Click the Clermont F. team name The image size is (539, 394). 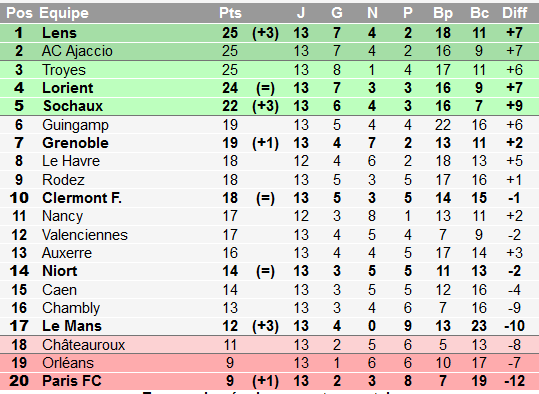(x=82, y=198)
